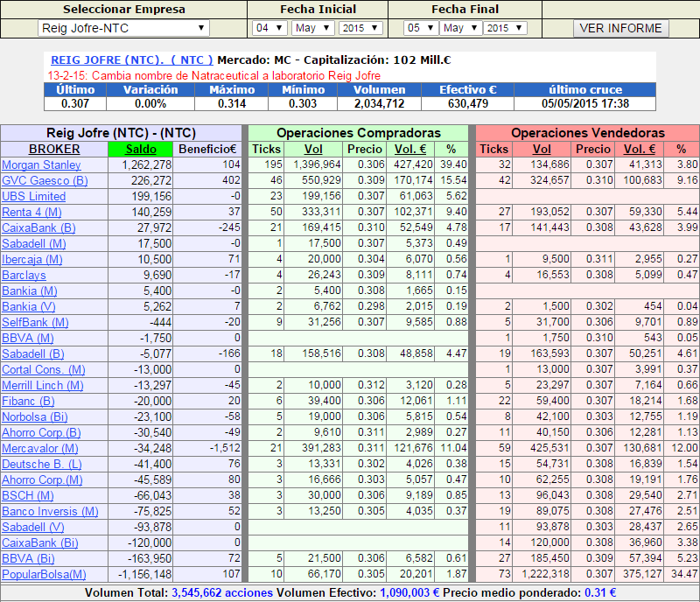Select the último cruce value 05/05/2015 17:38

[585, 103]
